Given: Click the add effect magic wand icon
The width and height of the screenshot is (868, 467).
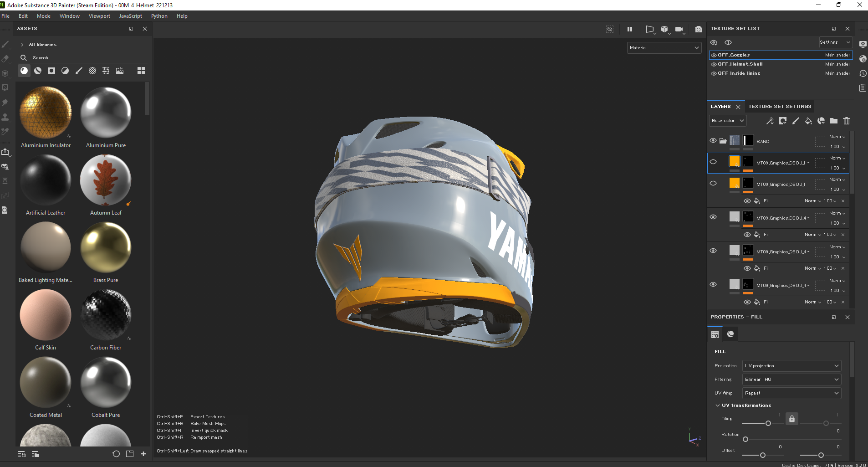Looking at the screenshot, I should tap(770, 121).
